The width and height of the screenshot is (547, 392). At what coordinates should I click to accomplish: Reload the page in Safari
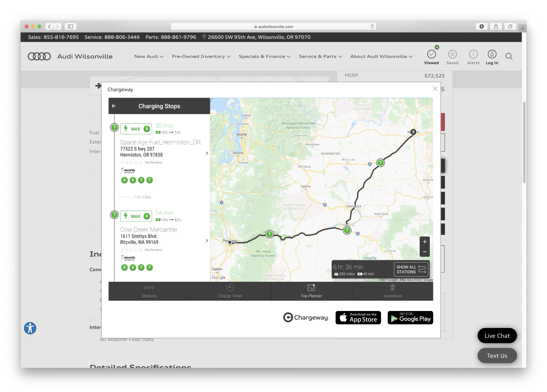(372, 26)
